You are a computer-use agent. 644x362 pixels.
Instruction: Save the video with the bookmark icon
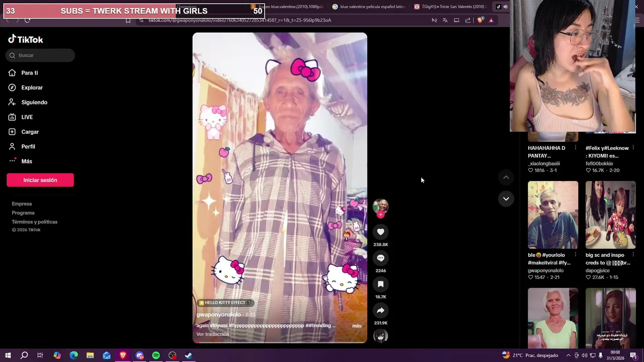pos(380,284)
